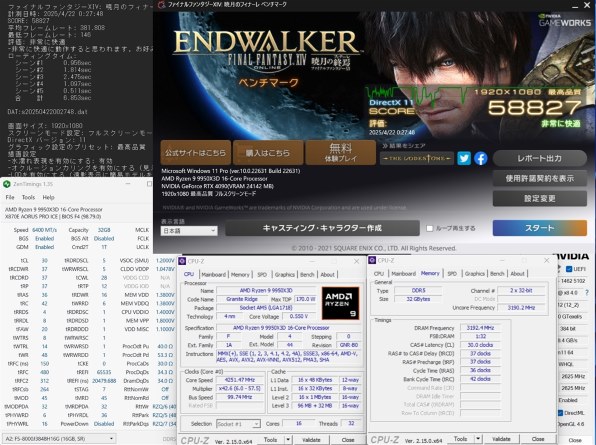Open the SPD tab in CPU-Z CPU-tab window
Image resolution: width=596 pixels, height=445 pixels.
click(x=262, y=274)
